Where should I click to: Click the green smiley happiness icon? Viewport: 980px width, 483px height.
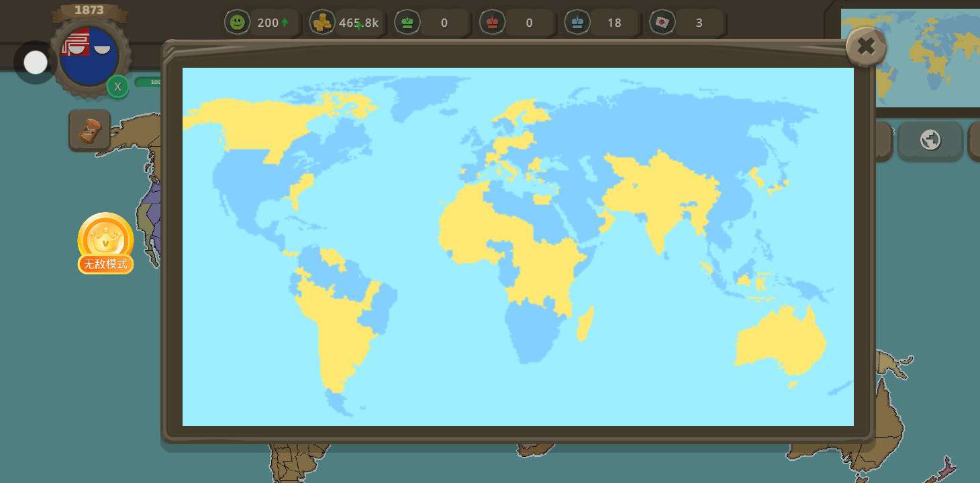pos(237,23)
